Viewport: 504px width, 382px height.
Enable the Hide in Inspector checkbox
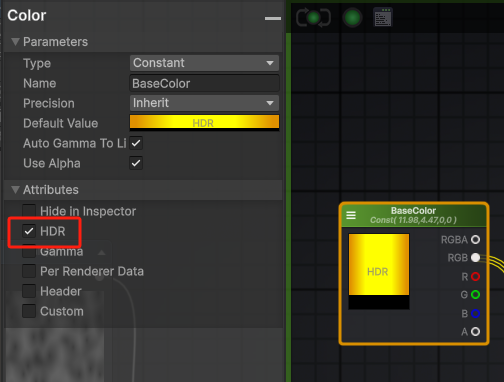click(x=29, y=211)
